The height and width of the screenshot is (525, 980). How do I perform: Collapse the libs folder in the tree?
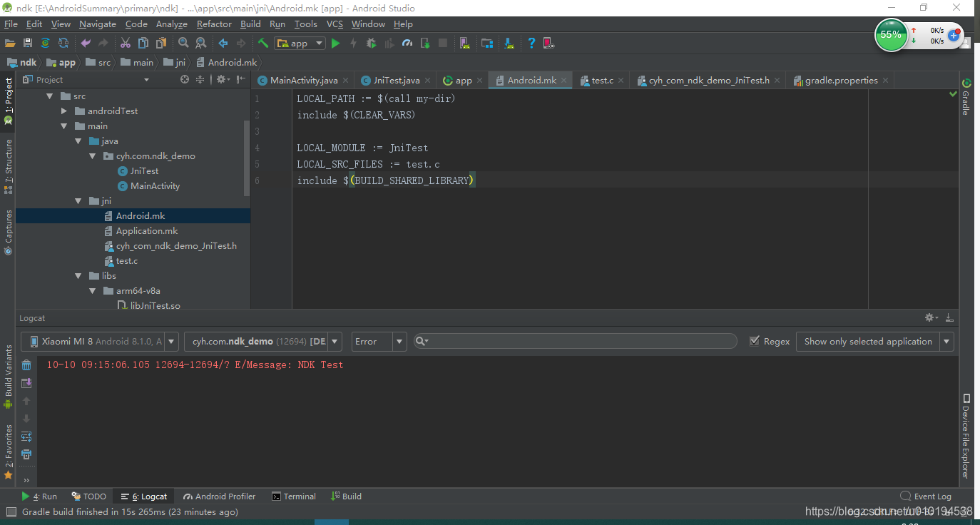pos(78,276)
